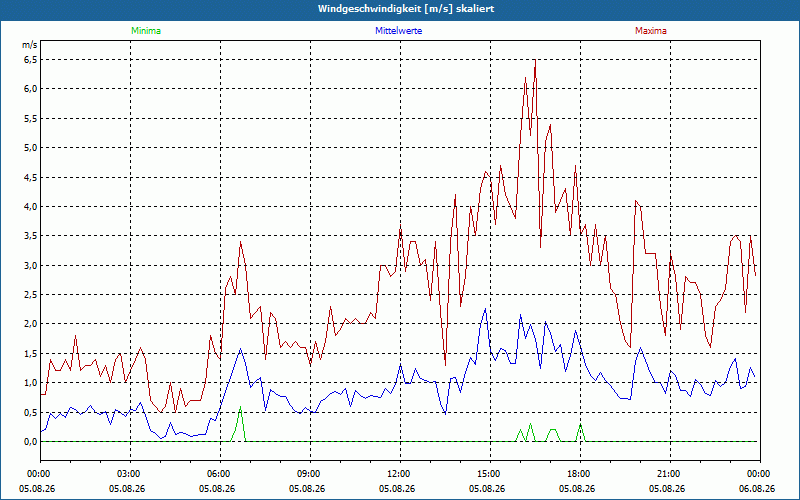Image resolution: width=800 pixels, height=500 pixels.
Task: Click the 5,0 y-axis value
Action: pos(30,148)
